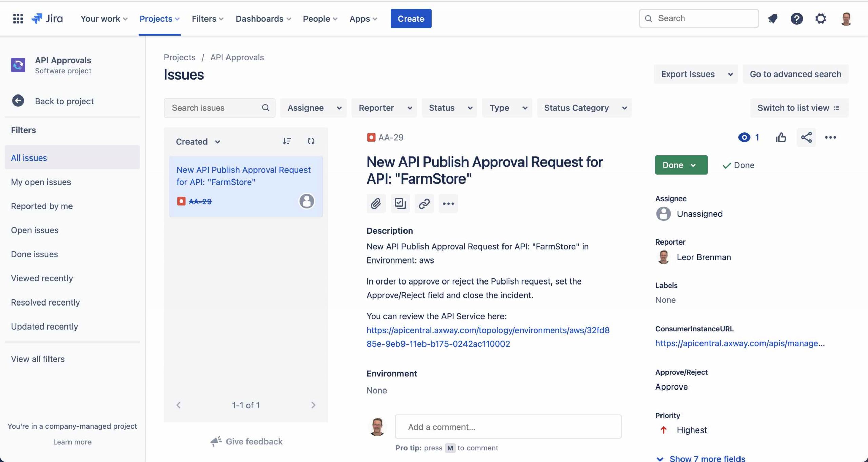Click Switch to list view
Viewport: 868px width, 462px height.
click(799, 108)
